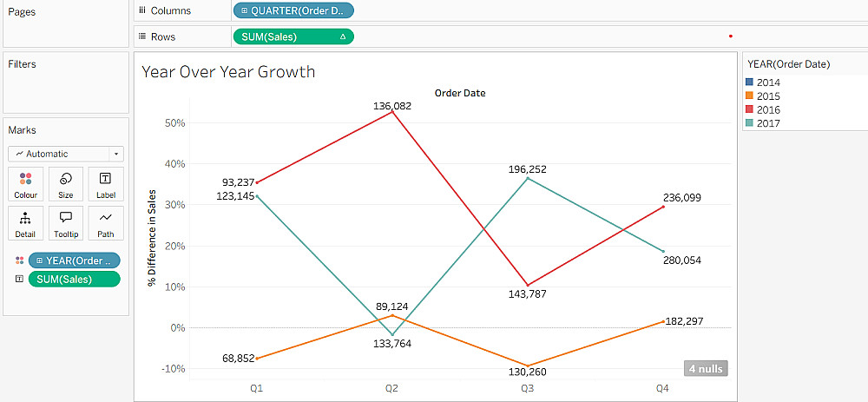Click the Q3 label on the axis
Viewport: 868px width, 402px height.
click(527, 389)
